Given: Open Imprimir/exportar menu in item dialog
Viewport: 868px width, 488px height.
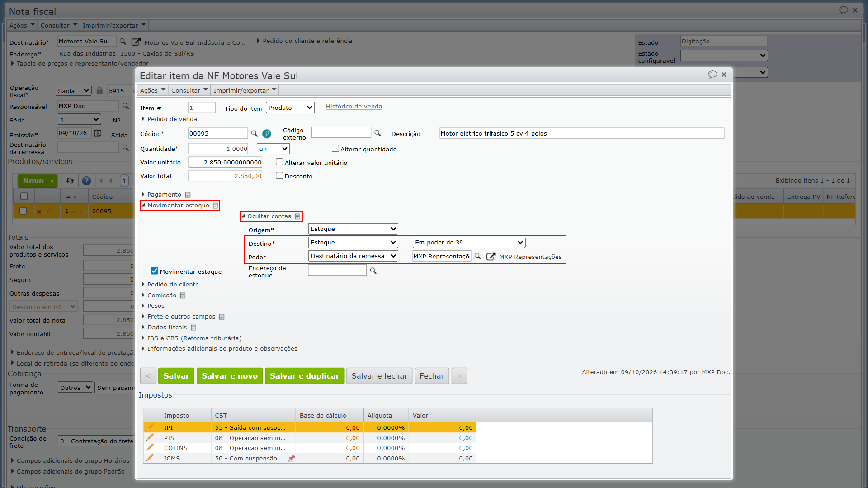Looking at the screenshot, I should click(x=245, y=90).
